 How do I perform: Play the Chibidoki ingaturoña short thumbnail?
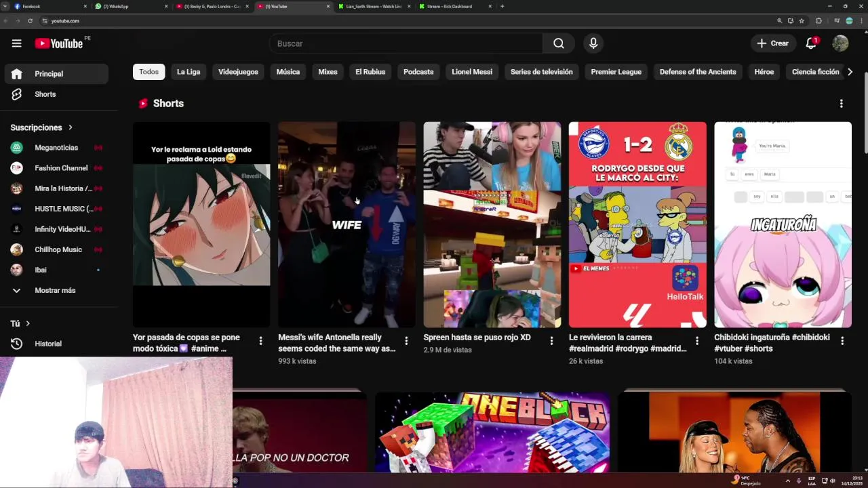pyautogui.click(x=783, y=224)
